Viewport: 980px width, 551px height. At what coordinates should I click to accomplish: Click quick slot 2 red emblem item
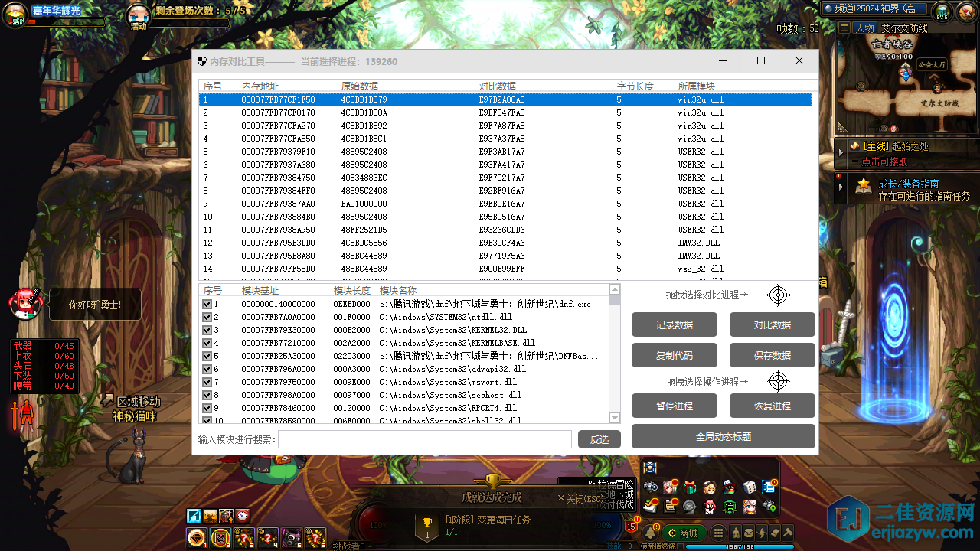(x=220, y=538)
